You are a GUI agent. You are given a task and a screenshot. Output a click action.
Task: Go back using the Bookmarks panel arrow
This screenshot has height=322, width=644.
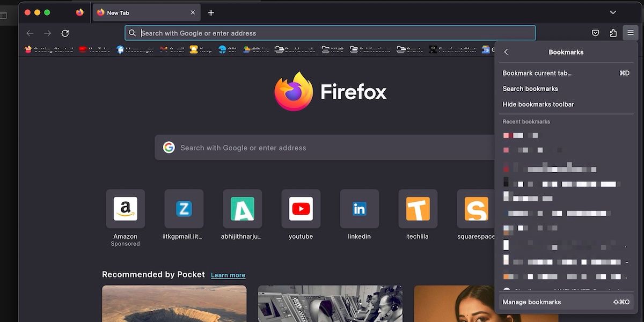pos(506,52)
